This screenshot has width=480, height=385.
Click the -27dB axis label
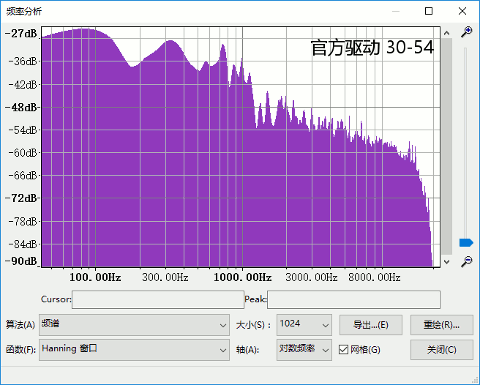click(21, 33)
